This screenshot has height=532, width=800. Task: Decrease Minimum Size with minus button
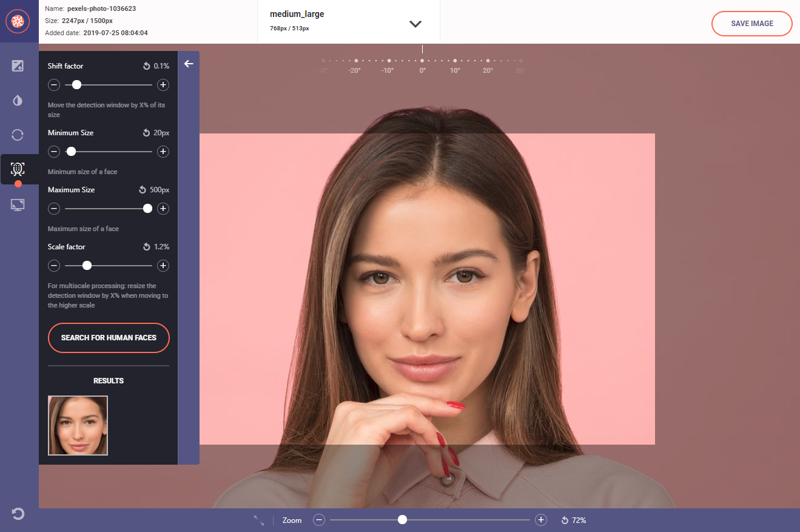click(x=54, y=152)
